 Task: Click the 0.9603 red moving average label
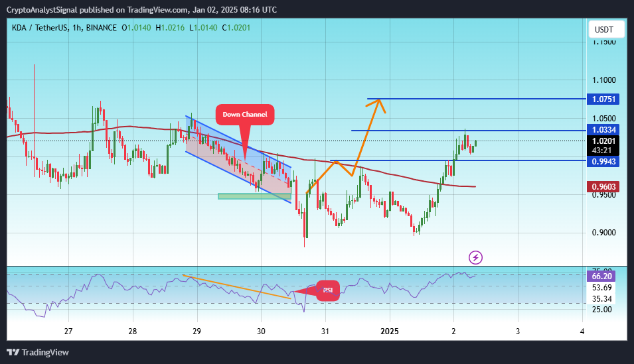(603, 187)
